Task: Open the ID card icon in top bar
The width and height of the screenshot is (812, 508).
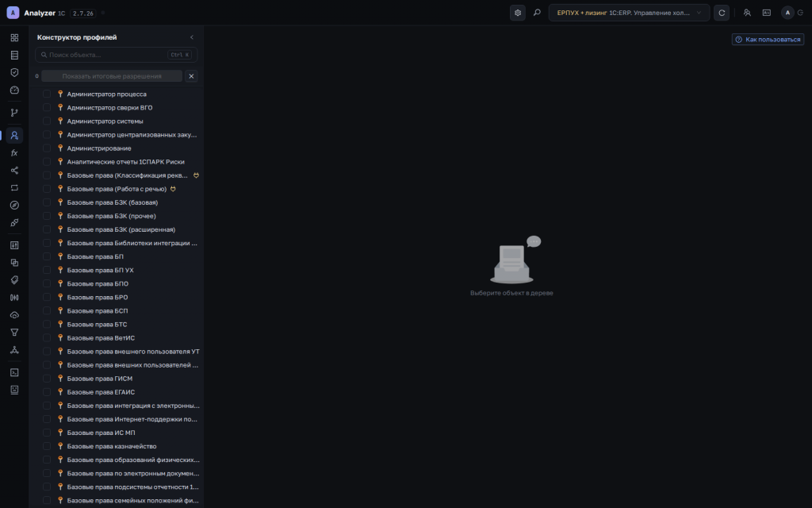Action: [767, 13]
